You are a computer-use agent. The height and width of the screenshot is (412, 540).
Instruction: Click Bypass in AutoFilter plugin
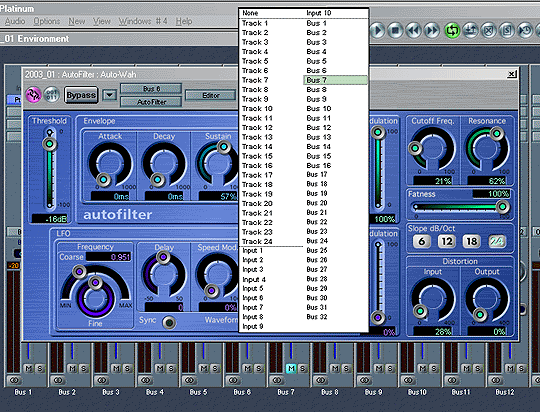click(x=81, y=95)
